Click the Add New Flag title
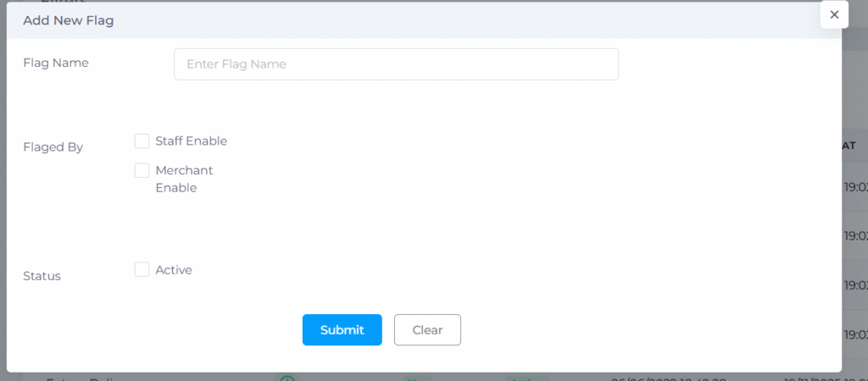This screenshot has height=381, width=868. coord(69,20)
